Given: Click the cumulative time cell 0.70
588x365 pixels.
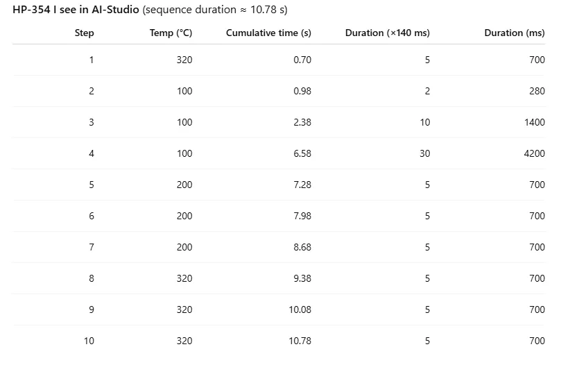Looking at the screenshot, I should [x=302, y=60].
